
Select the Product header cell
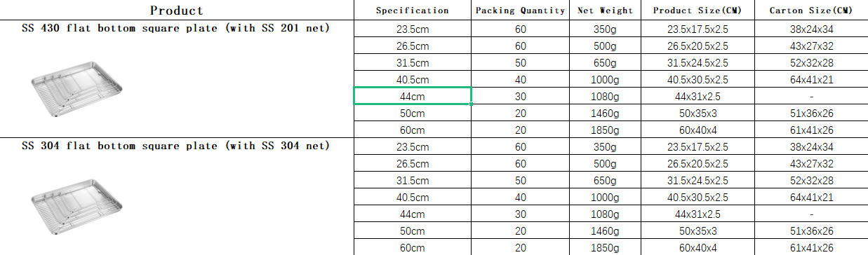[x=176, y=11]
